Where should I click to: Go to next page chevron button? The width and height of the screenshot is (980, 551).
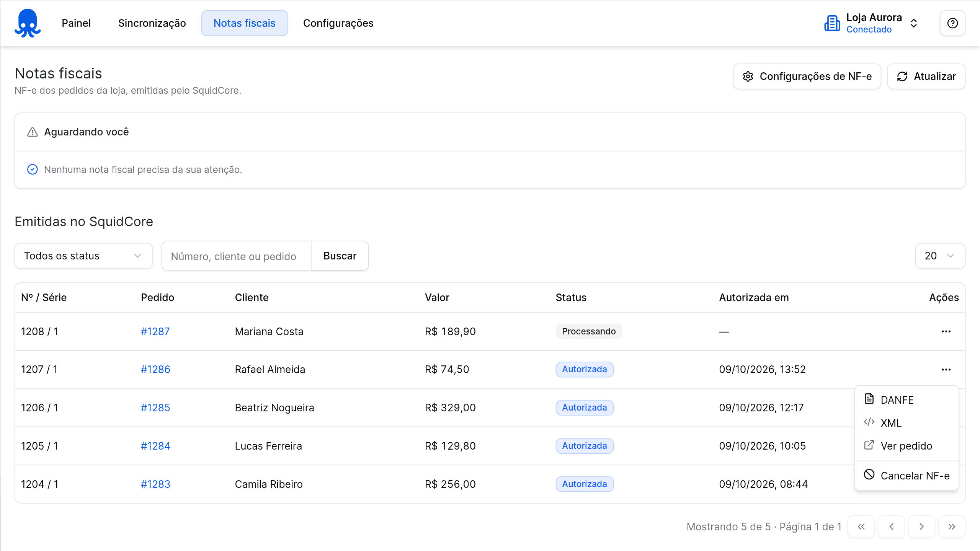(922, 527)
